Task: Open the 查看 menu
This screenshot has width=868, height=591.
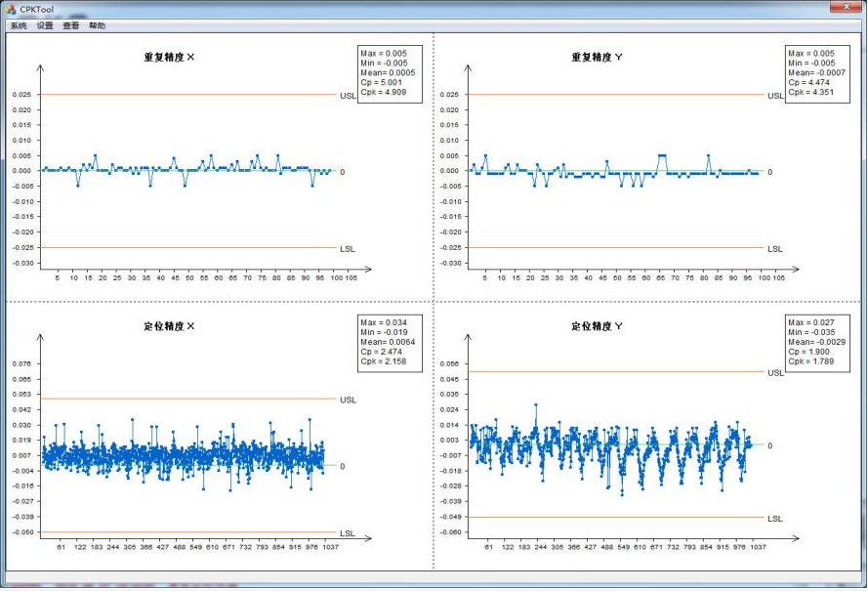Action: point(71,26)
